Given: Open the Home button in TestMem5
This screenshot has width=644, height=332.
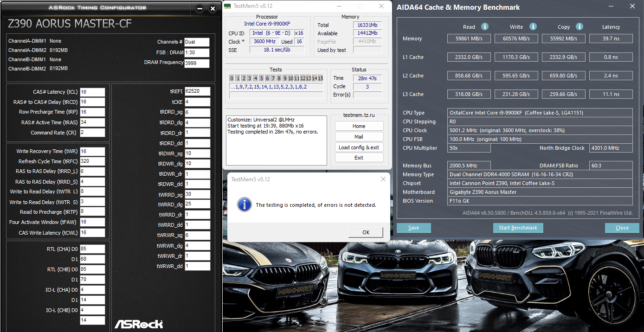Looking at the screenshot, I should click(359, 126).
